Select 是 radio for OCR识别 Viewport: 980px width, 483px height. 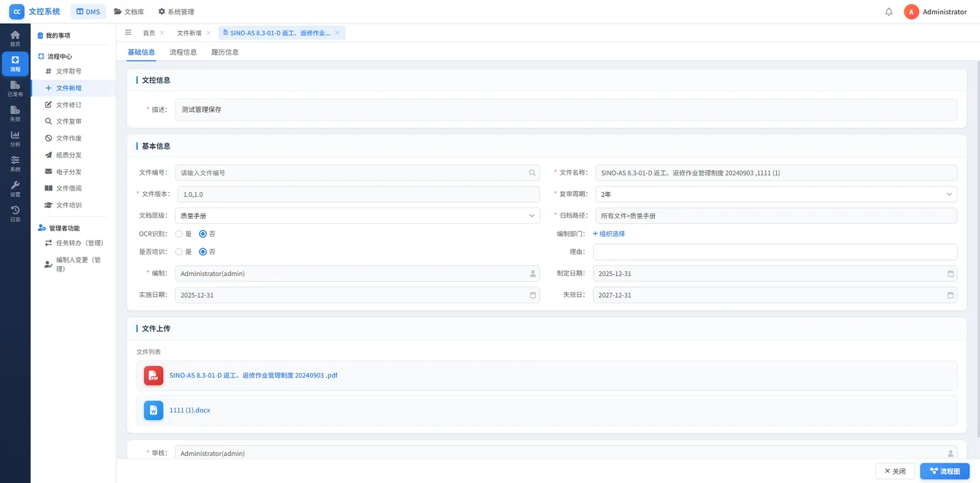tap(179, 234)
